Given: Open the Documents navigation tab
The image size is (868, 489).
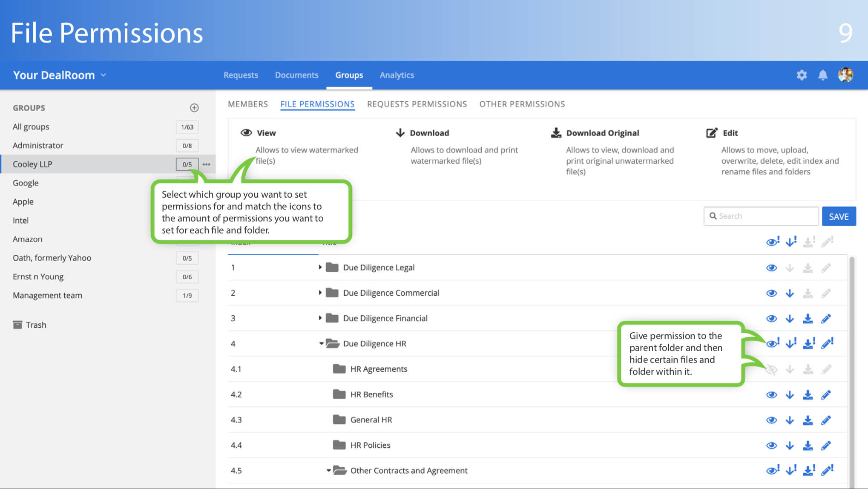Looking at the screenshot, I should tap(296, 75).
